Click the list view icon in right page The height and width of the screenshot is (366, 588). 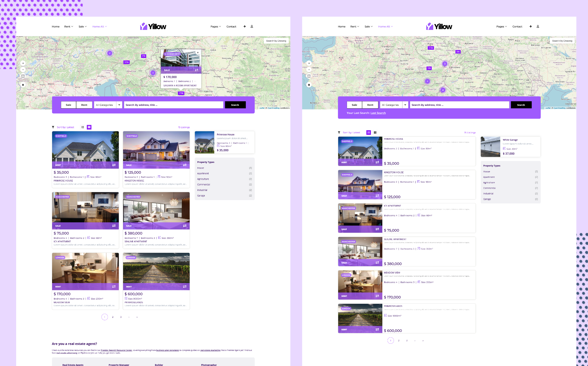pyautogui.click(x=369, y=133)
